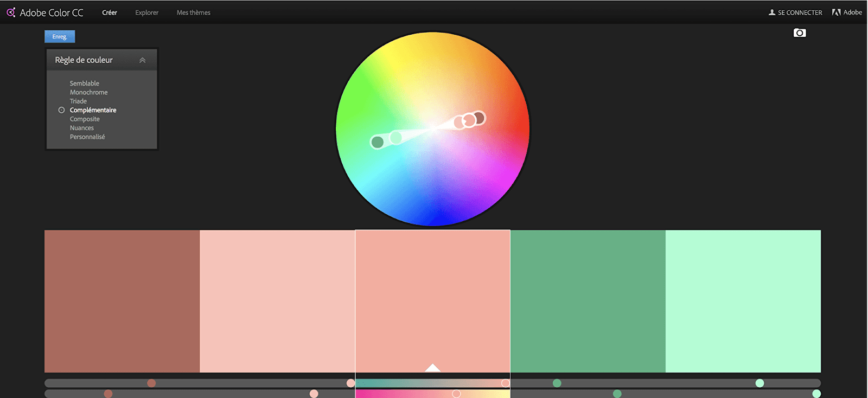
Task: Select the Complémentaire color rule
Action: (93, 110)
